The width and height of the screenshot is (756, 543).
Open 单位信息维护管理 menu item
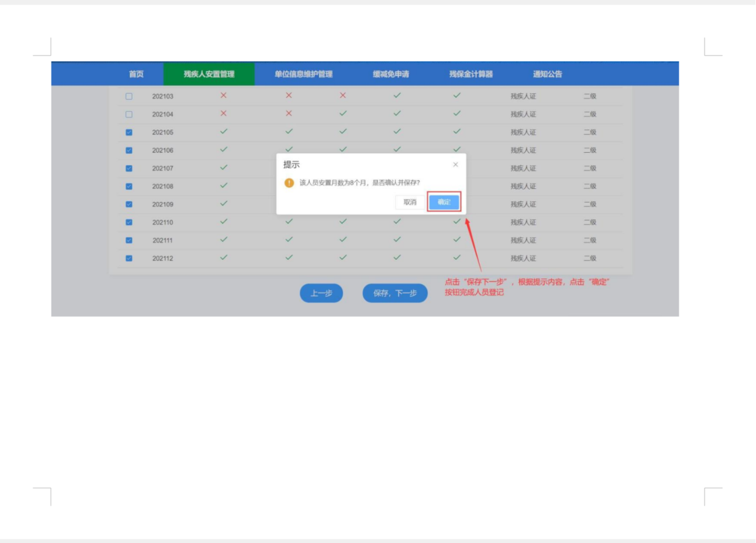[x=303, y=74]
